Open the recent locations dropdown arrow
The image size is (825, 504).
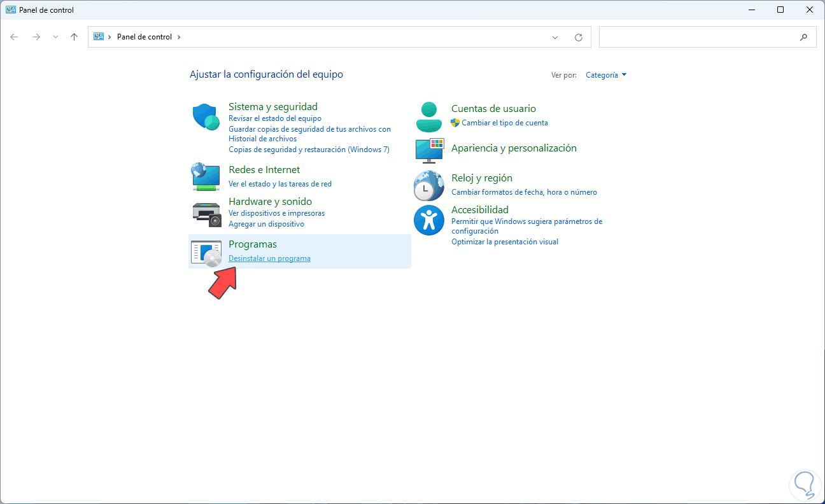[x=55, y=37]
